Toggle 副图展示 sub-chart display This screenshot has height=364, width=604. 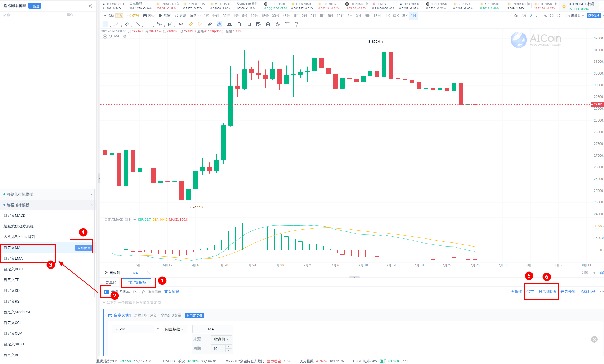tap(155, 292)
